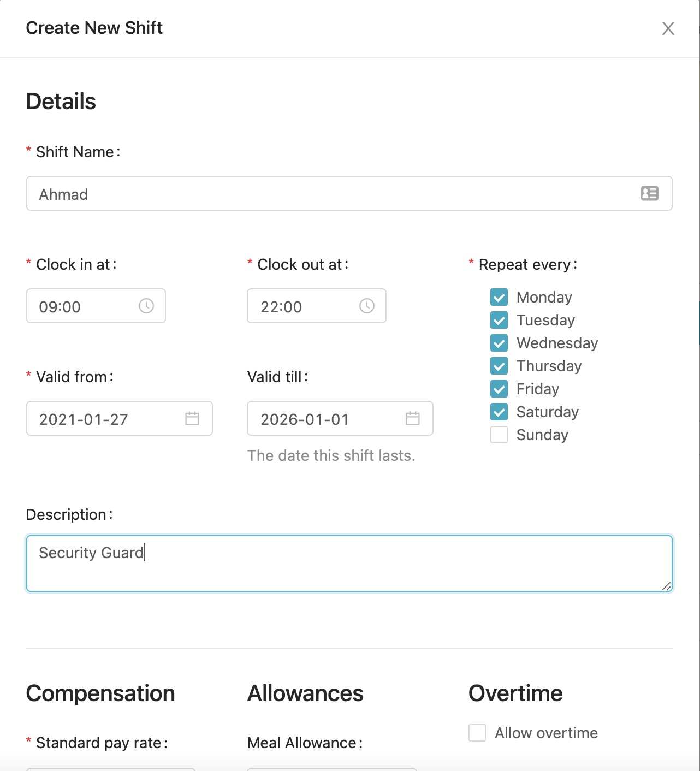700x771 pixels.
Task: Uncheck the Monday checkbox
Action: point(499,297)
